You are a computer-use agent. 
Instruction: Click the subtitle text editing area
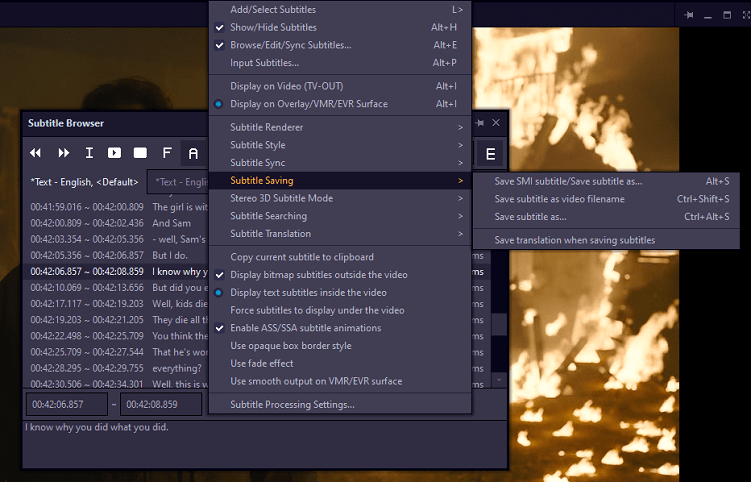pyautogui.click(x=265, y=444)
